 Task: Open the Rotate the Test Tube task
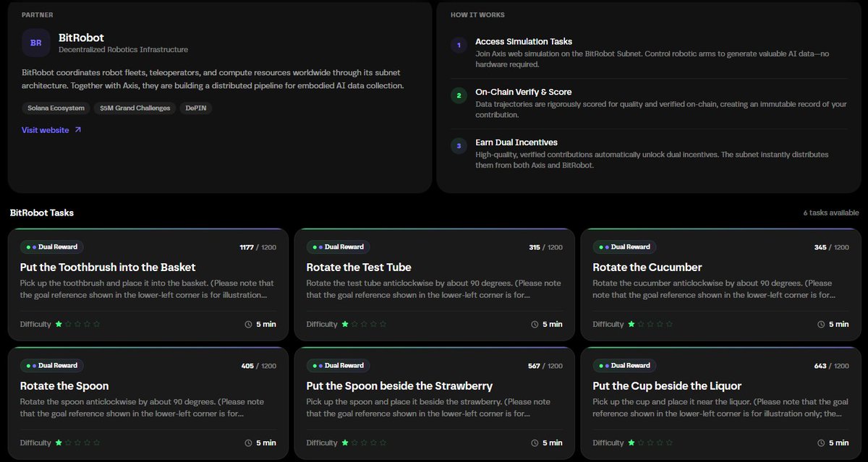(x=435, y=284)
